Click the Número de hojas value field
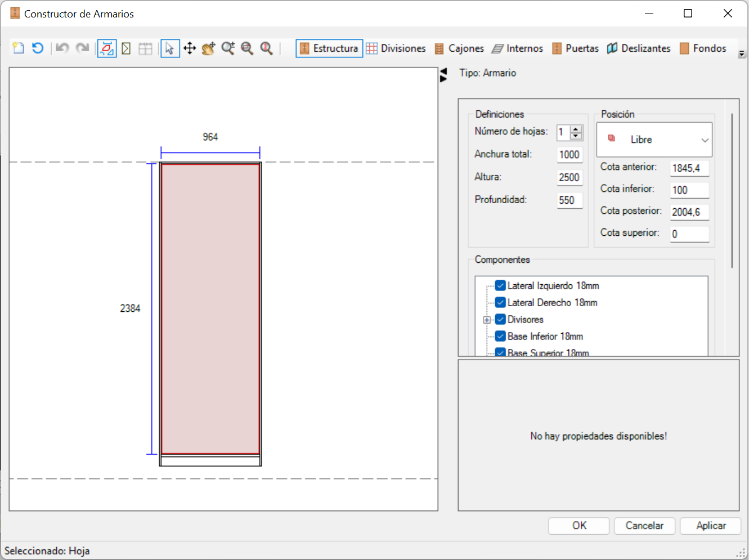The height and width of the screenshot is (560, 749). 563,132
